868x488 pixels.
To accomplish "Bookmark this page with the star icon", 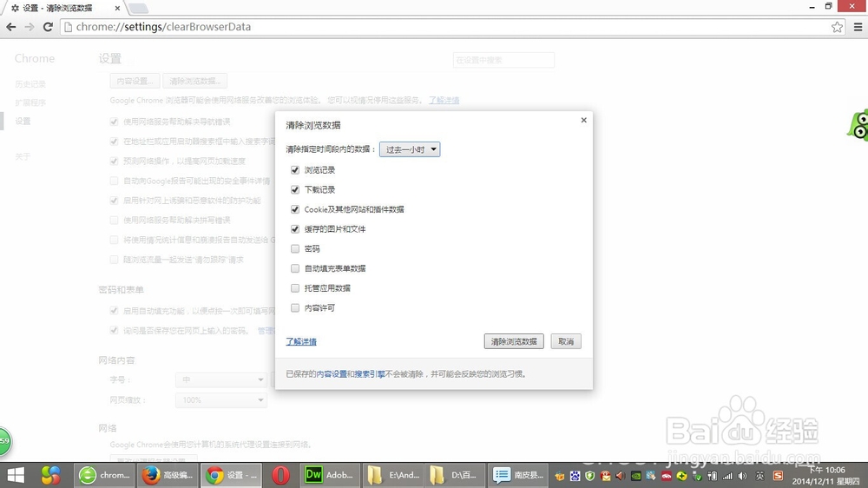I will tap(837, 27).
